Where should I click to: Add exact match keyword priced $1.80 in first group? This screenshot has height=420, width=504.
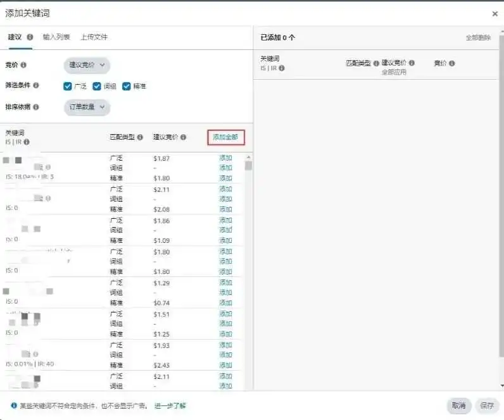(x=225, y=178)
